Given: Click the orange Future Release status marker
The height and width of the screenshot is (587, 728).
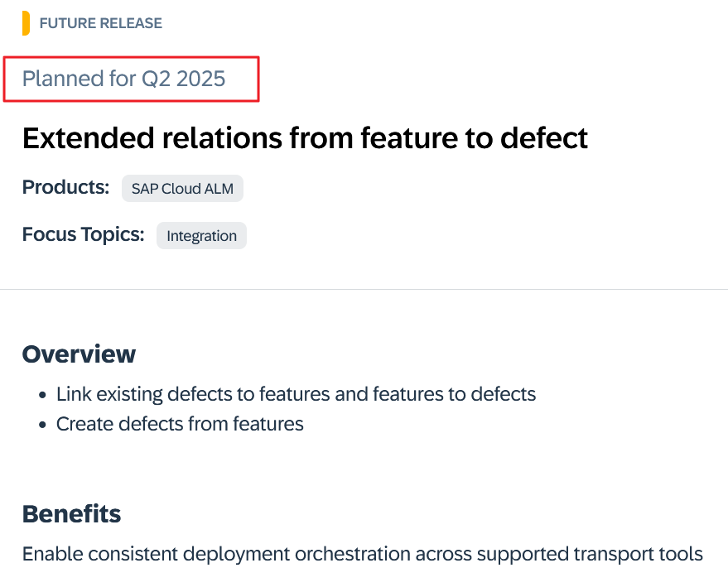Looking at the screenshot, I should 27,23.
